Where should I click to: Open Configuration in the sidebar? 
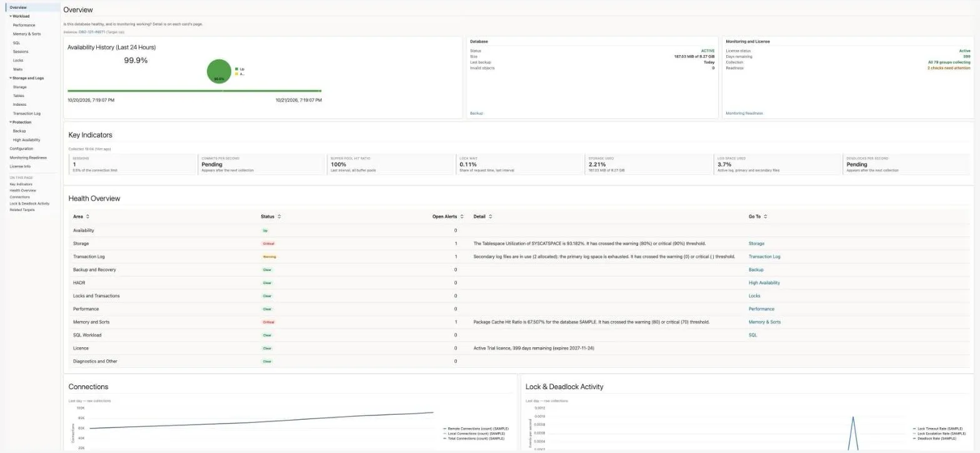click(x=22, y=149)
